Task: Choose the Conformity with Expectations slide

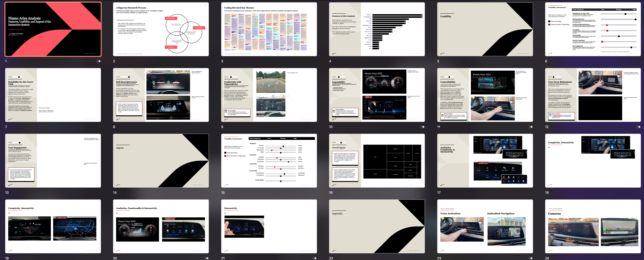Action: click(269, 95)
